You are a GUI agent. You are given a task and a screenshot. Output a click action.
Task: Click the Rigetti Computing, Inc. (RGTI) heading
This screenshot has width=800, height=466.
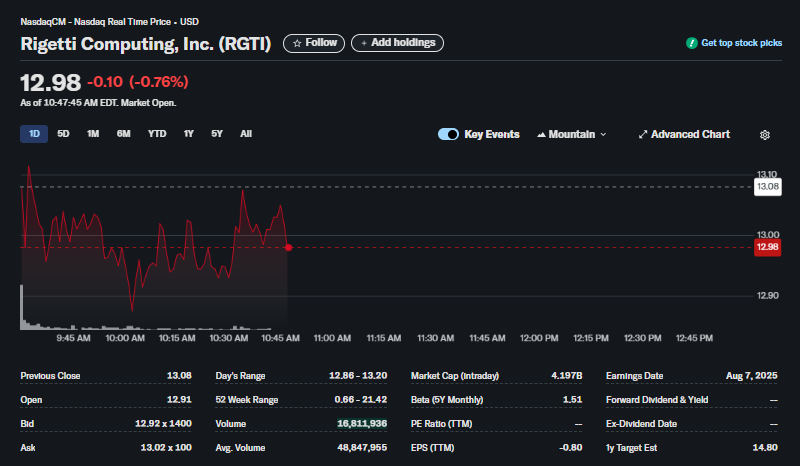[x=145, y=44]
